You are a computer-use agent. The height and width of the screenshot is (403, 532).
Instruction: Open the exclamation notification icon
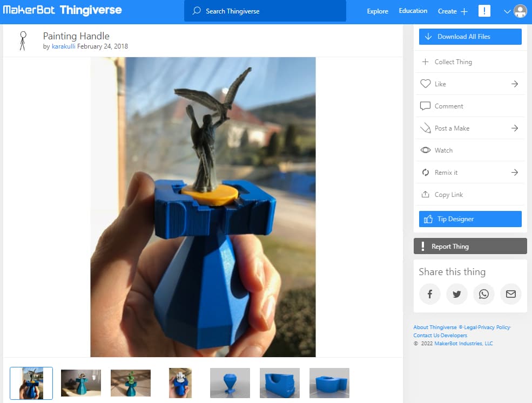pyautogui.click(x=484, y=11)
